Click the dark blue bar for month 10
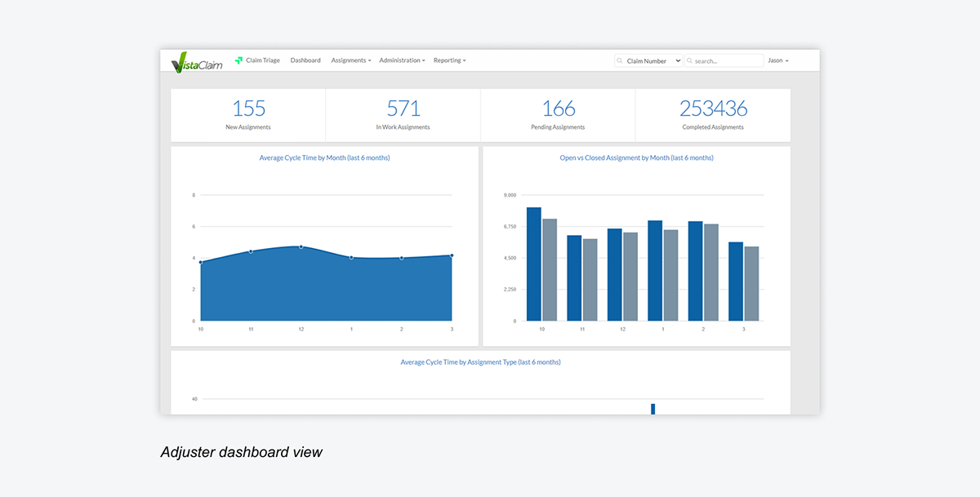980x497 pixels. click(x=533, y=264)
